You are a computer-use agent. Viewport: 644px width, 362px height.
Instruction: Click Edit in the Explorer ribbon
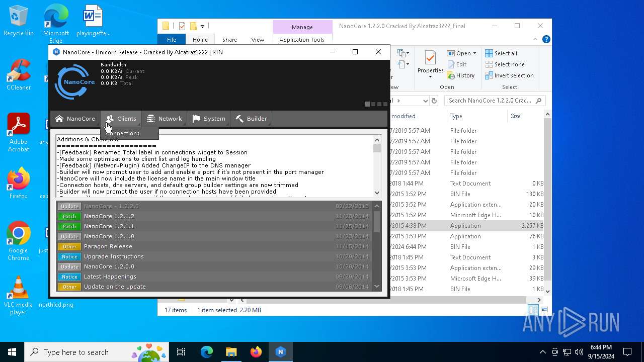click(x=457, y=64)
